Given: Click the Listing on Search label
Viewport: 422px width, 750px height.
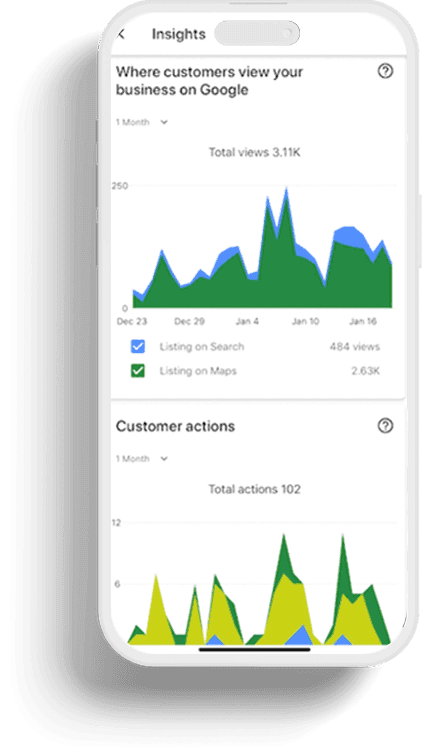Looking at the screenshot, I should point(202,347).
